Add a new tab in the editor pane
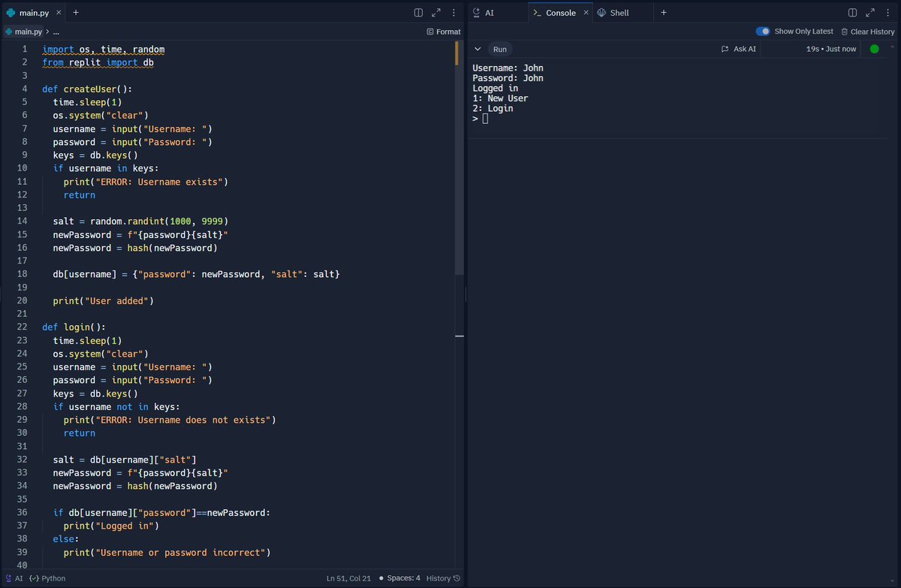Viewport: 901px width, 588px height. coord(76,13)
